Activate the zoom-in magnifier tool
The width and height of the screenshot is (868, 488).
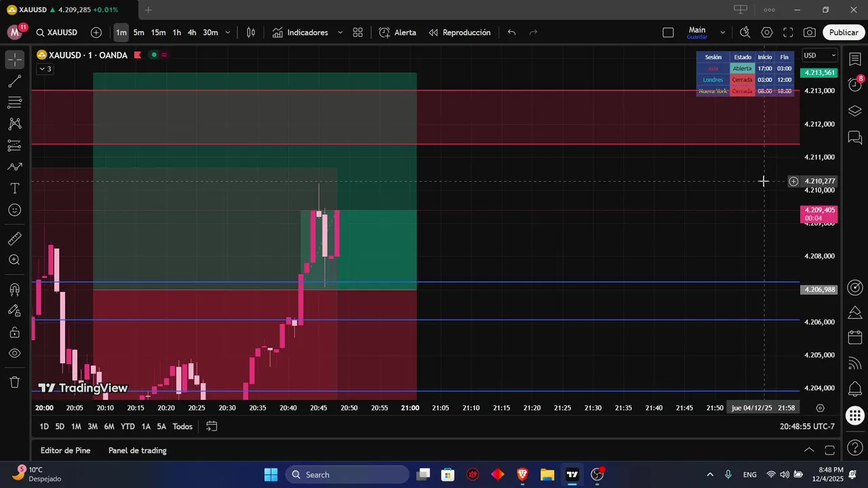[14, 260]
